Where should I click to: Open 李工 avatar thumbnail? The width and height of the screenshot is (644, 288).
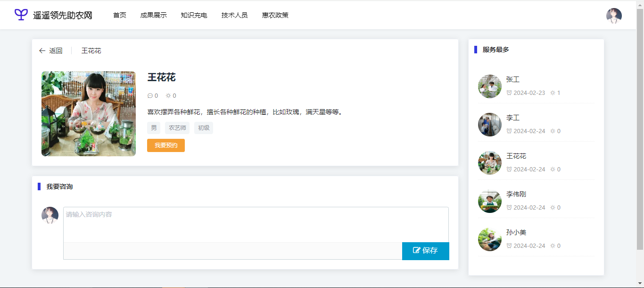[490, 125]
